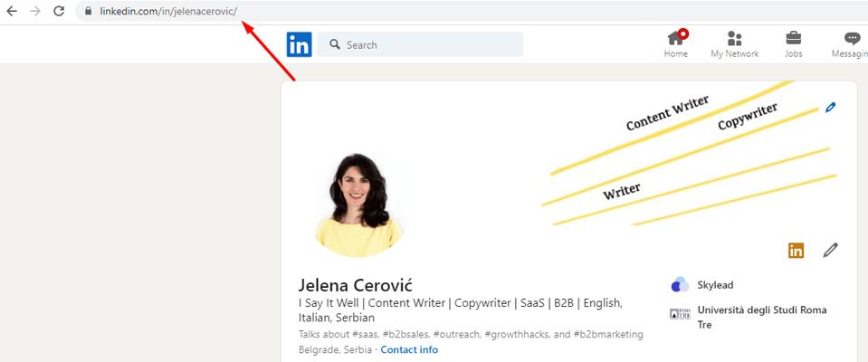Open My Network icon
This screenshot has height=362, width=868.
[734, 39]
